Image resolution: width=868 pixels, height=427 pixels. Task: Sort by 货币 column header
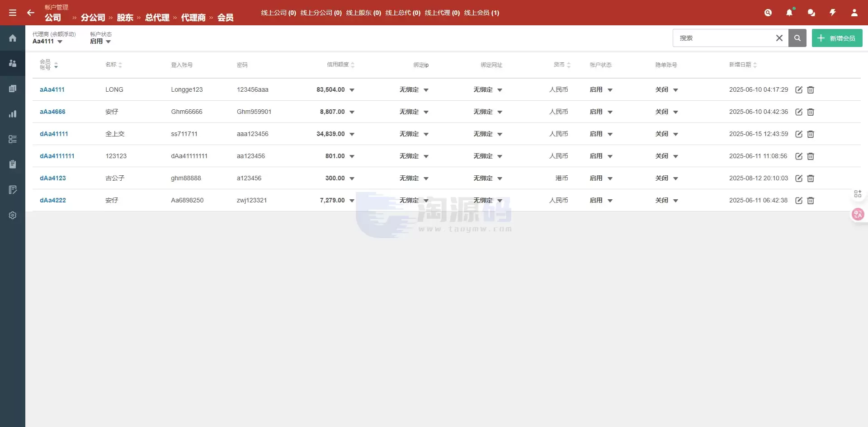click(x=562, y=65)
